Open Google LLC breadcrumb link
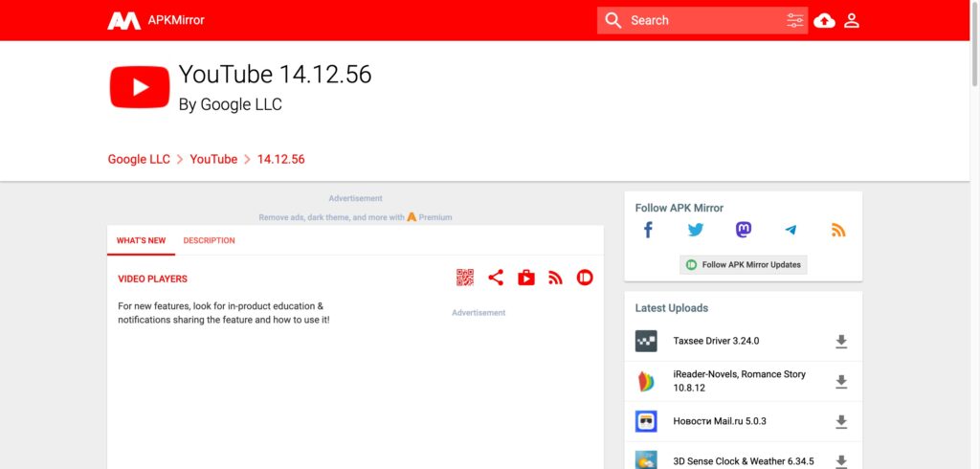 (x=139, y=160)
